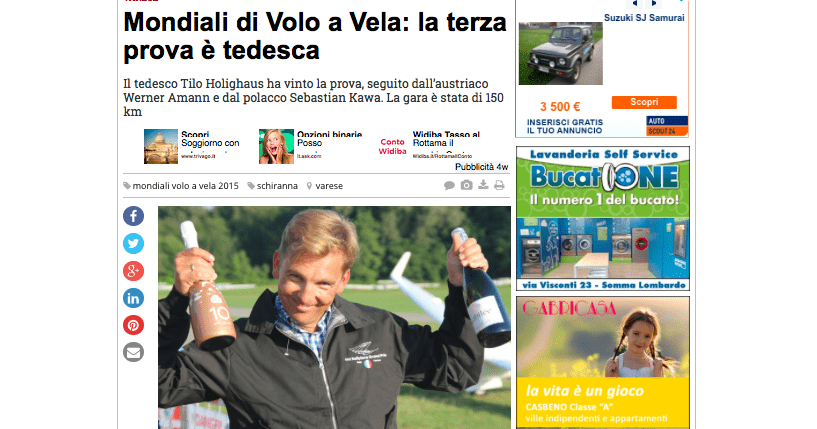817x429 pixels.
Task: Share via Google Plus icon
Action: click(x=133, y=271)
